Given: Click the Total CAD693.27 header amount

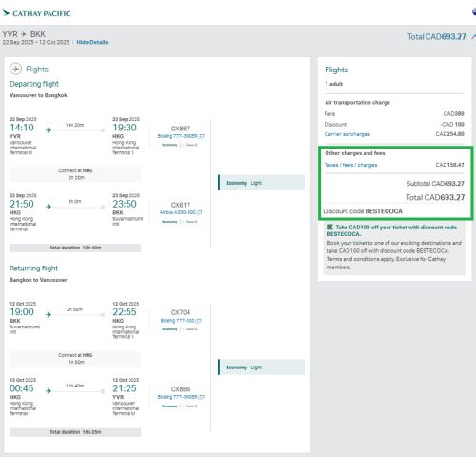Looking at the screenshot, I should [437, 37].
